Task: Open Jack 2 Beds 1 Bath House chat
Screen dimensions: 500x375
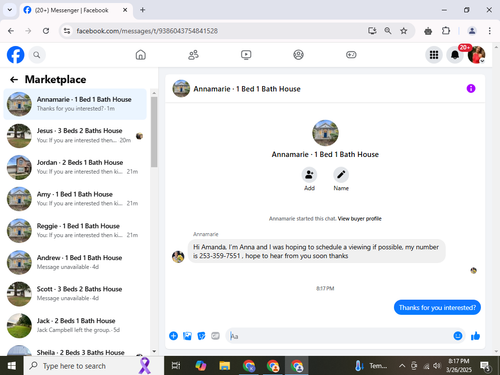Action: [x=75, y=326]
